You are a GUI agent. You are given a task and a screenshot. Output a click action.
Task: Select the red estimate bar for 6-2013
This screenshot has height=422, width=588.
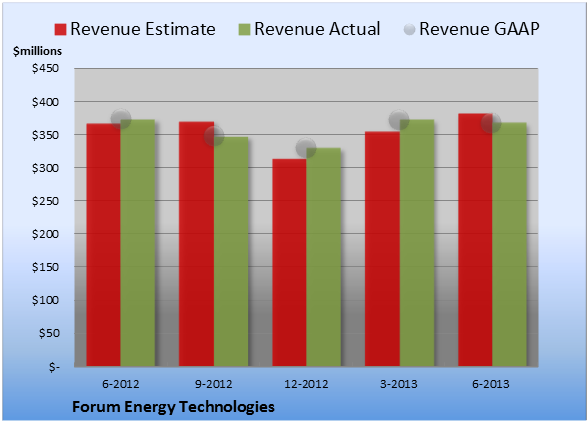475,240
